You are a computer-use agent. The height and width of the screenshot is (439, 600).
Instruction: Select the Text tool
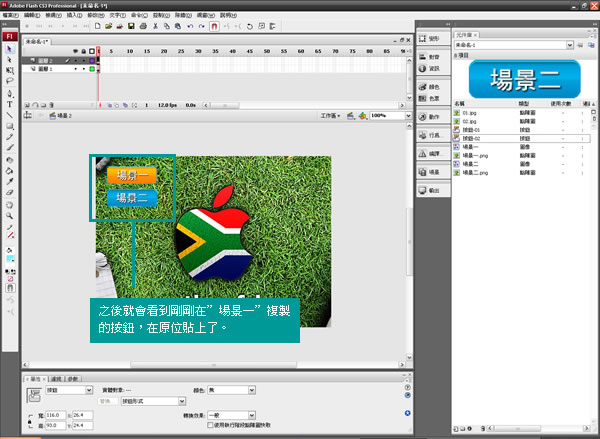[10, 104]
